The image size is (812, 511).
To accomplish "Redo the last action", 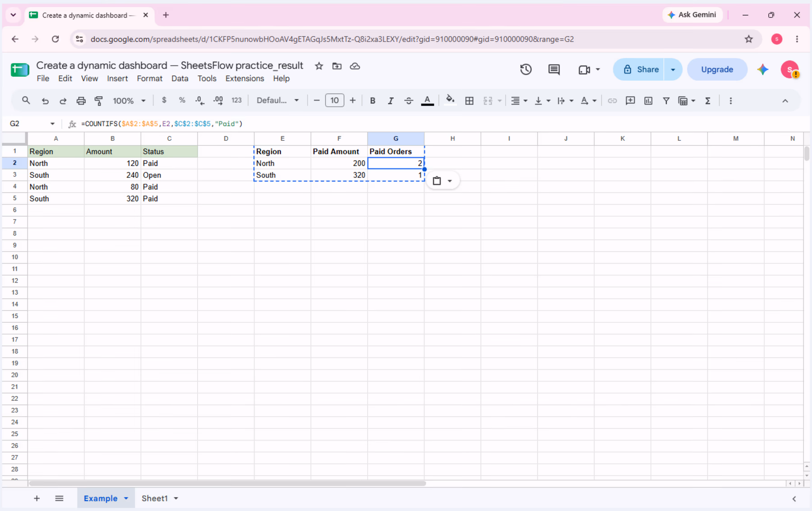I will tap(63, 101).
